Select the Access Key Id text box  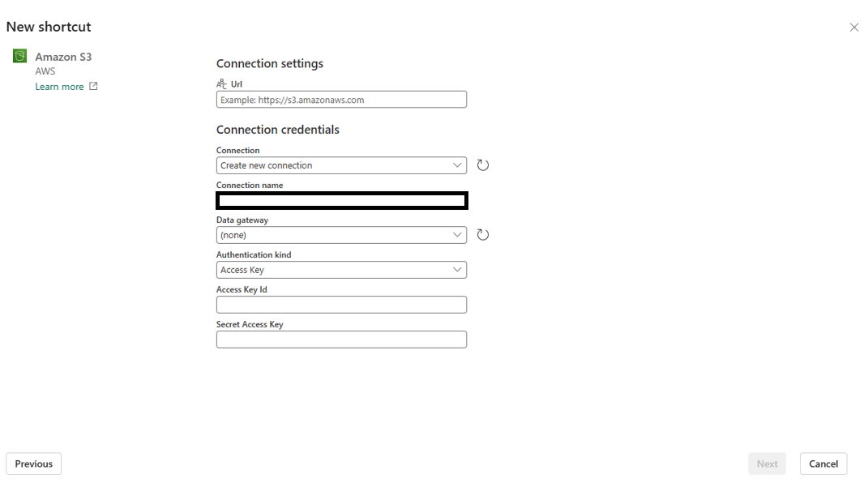(341, 305)
